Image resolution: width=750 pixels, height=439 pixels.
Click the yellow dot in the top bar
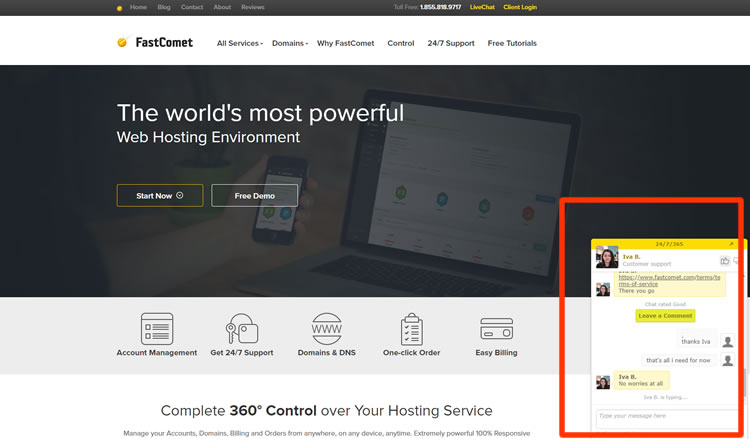click(x=120, y=8)
